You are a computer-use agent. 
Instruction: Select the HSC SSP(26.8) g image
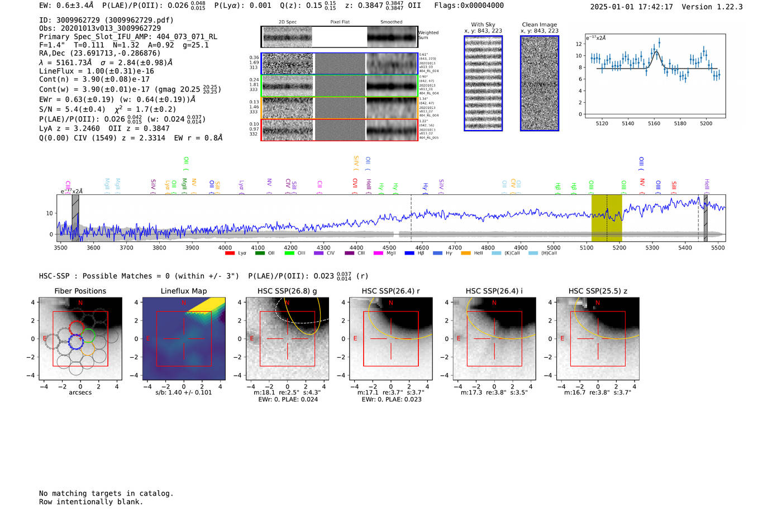click(x=287, y=339)
